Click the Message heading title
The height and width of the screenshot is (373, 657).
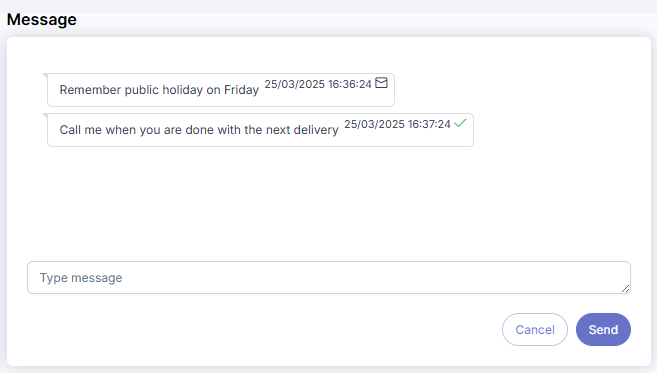click(x=41, y=20)
